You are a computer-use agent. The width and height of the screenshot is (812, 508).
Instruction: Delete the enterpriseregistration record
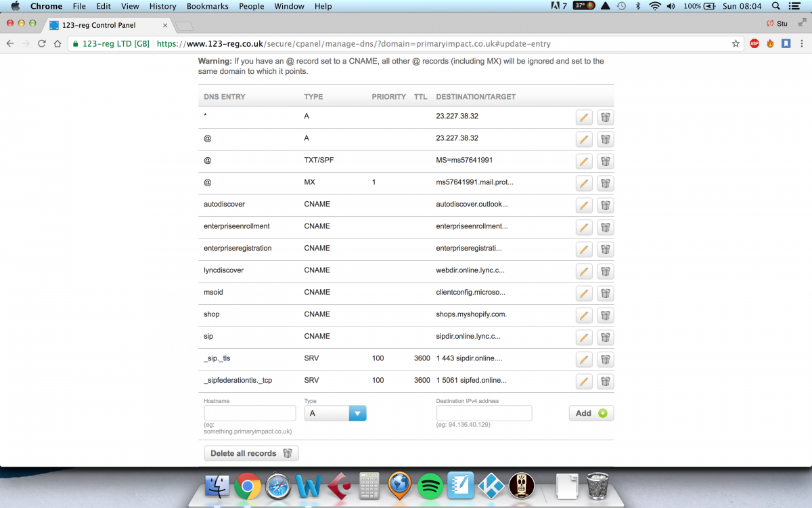point(606,249)
